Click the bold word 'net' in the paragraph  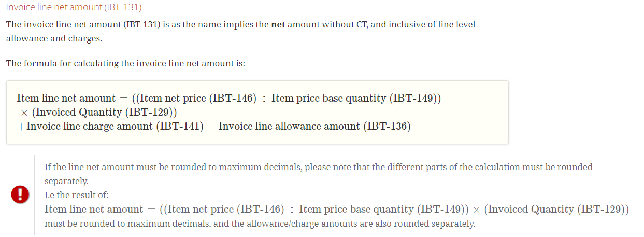278,24
